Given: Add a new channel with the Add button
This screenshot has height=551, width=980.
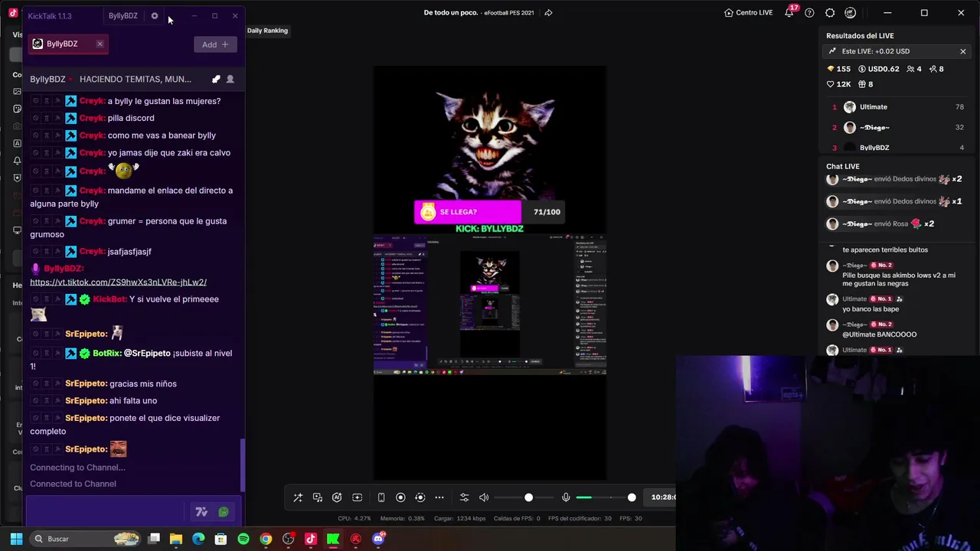Looking at the screenshot, I should [214, 44].
